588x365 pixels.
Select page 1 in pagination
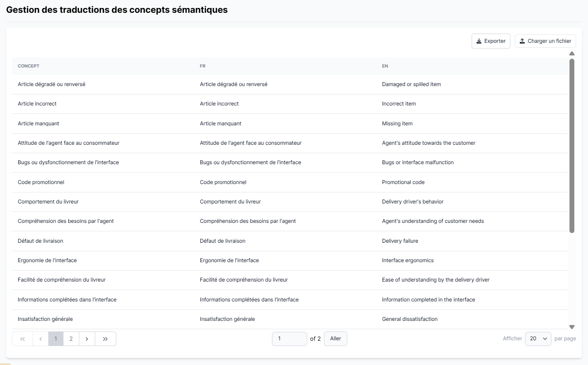(x=56, y=339)
